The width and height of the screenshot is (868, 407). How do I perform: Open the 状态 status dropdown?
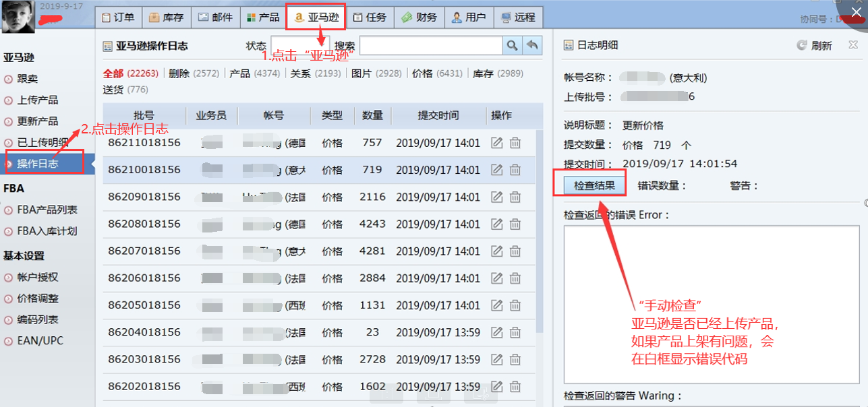coord(299,46)
